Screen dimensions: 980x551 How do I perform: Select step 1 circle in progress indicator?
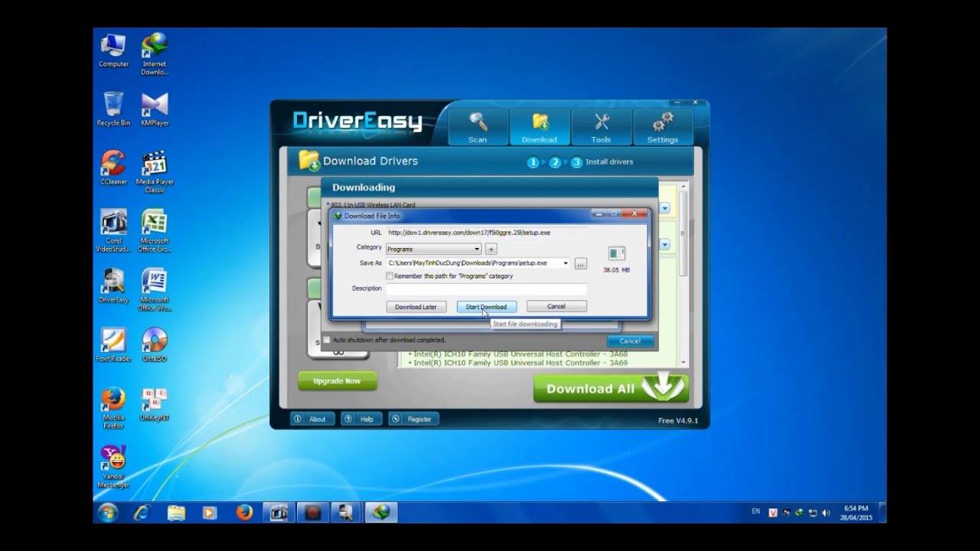[x=533, y=161]
